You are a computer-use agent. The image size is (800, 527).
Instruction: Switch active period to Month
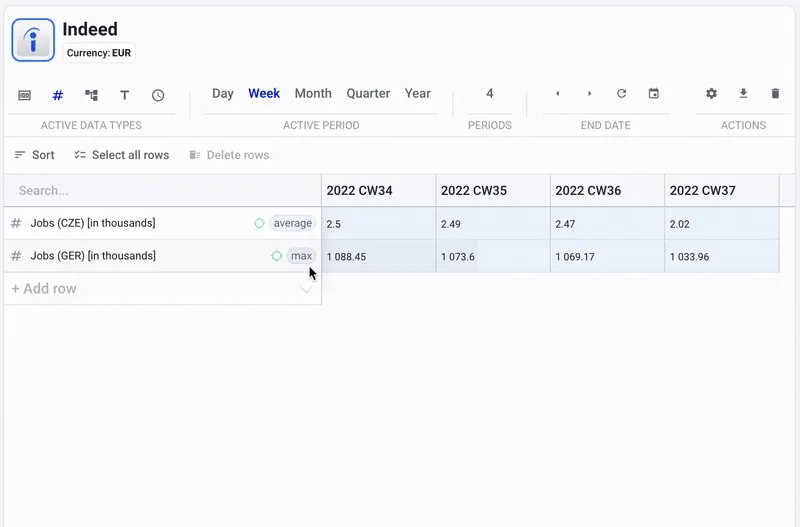[x=313, y=93]
